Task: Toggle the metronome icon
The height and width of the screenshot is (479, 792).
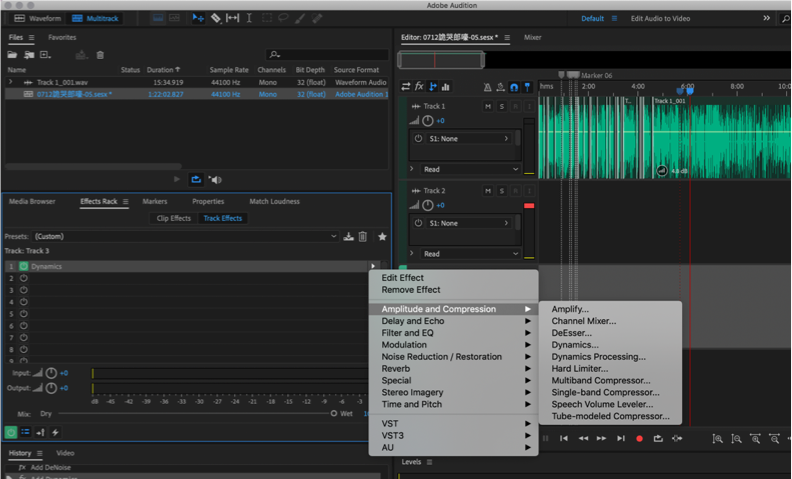Action: click(487, 87)
